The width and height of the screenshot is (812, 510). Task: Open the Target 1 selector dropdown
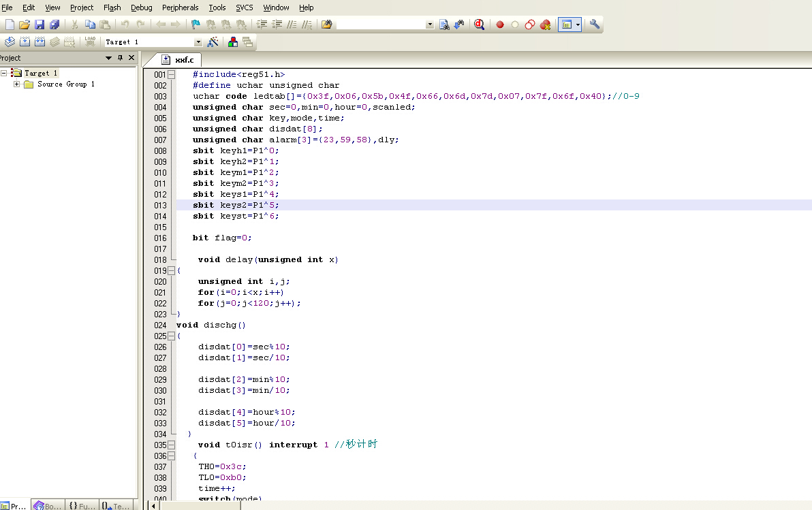coord(198,42)
